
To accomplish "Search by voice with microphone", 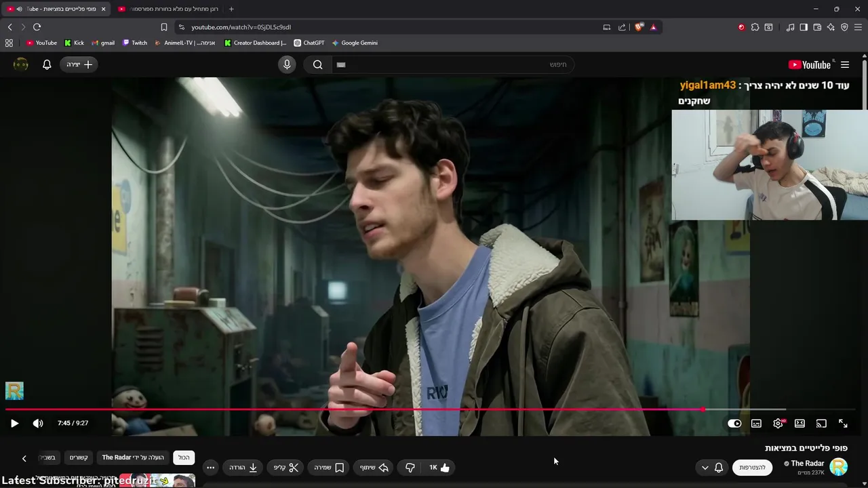I will (x=287, y=64).
